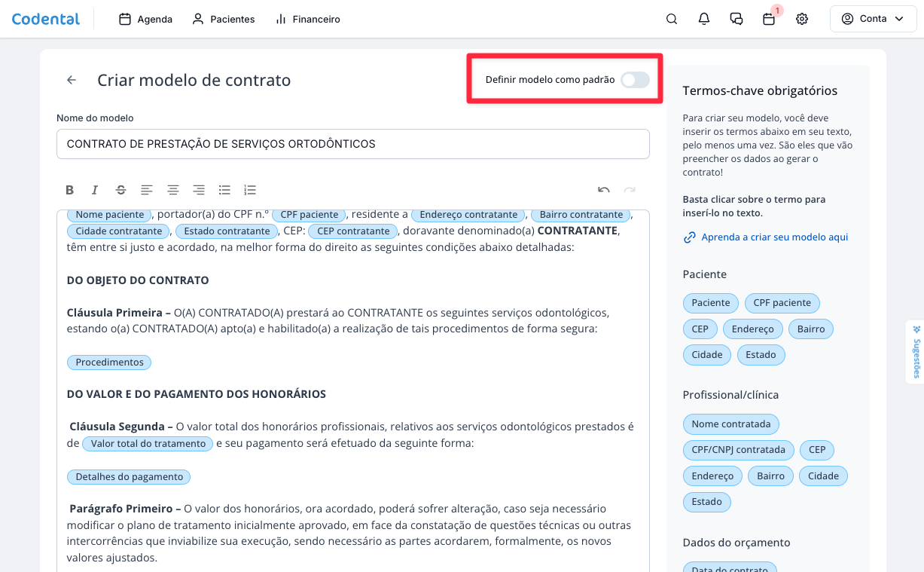Go to the Agenda menu

pyautogui.click(x=146, y=19)
